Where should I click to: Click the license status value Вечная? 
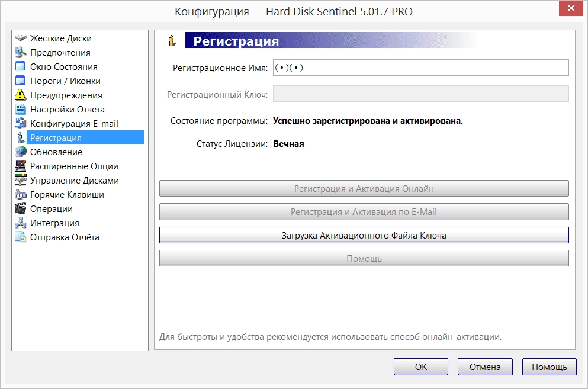click(288, 144)
